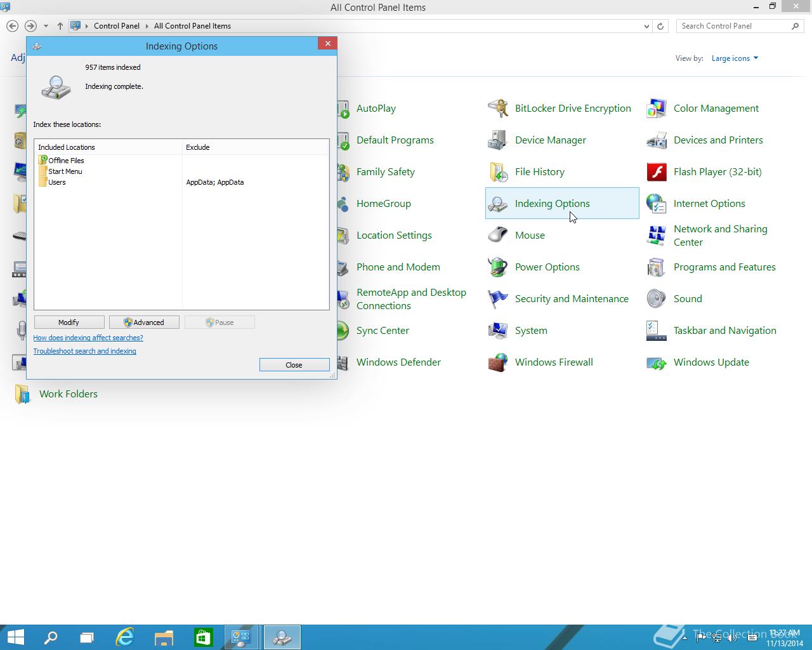Viewport: 812px width, 650px height.
Task: Open Family Safety settings
Action: point(385,172)
